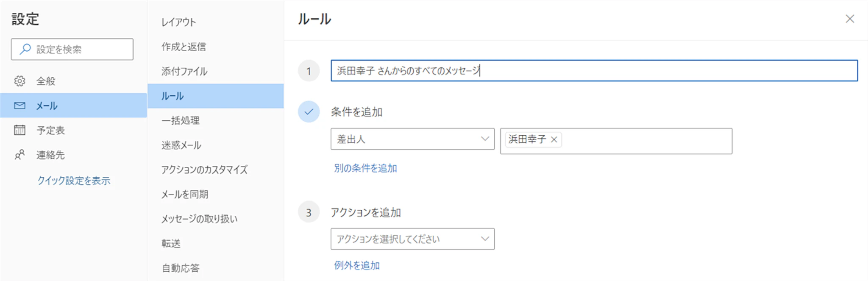The width and height of the screenshot is (868, 281).
Task: Expand the アクションを選択してください dropdown
Action: coord(412,239)
